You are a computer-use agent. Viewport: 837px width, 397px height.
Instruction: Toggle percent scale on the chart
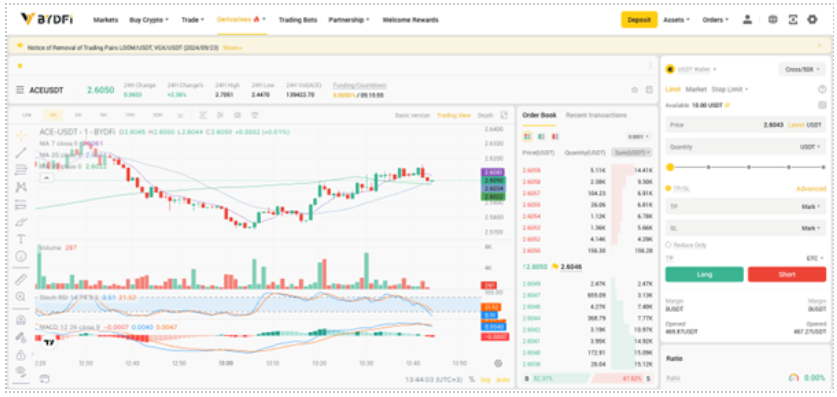click(x=472, y=379)
